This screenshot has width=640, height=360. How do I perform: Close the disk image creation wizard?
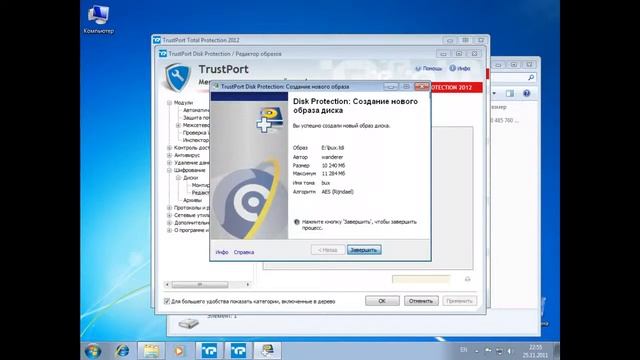click(x=421, y=87)
